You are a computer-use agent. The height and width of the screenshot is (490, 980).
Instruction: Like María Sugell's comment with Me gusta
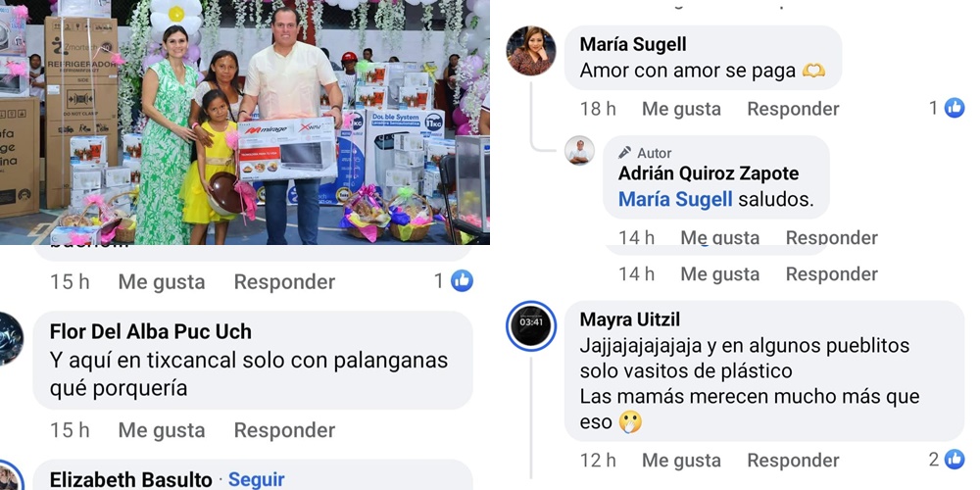(x=681, y=109)
